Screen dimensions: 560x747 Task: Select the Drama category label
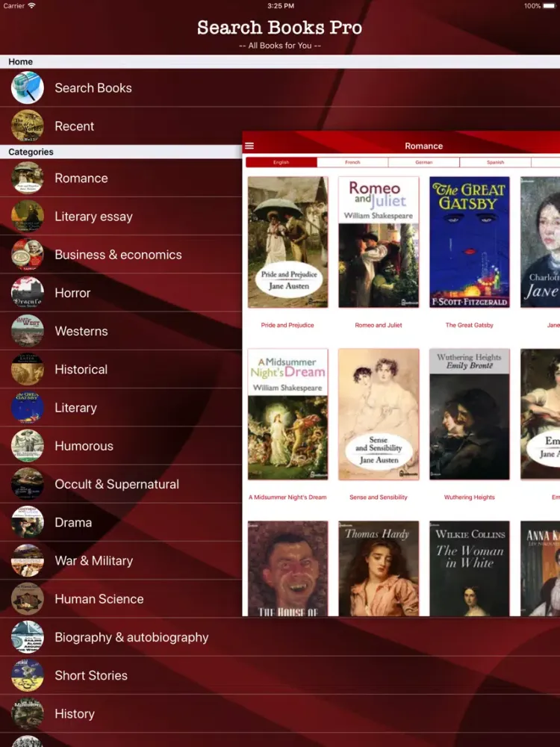73,523
